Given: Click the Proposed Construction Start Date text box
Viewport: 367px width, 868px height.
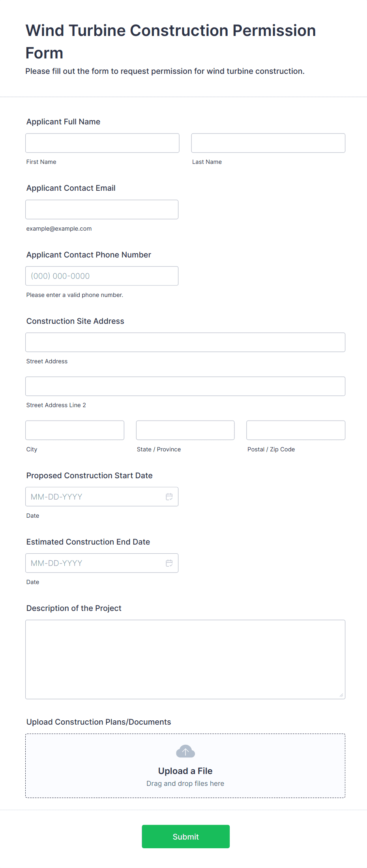Looking at the screenshot, I should (x=95, y=497).
